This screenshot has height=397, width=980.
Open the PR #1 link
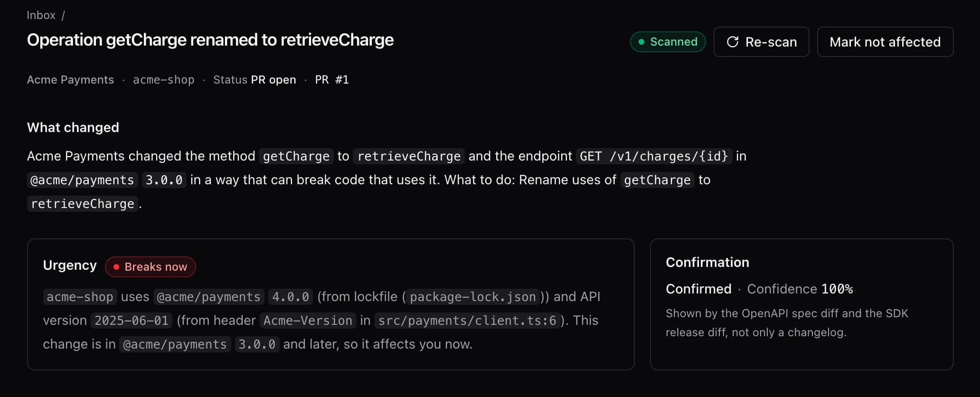(x=332, y=80)
